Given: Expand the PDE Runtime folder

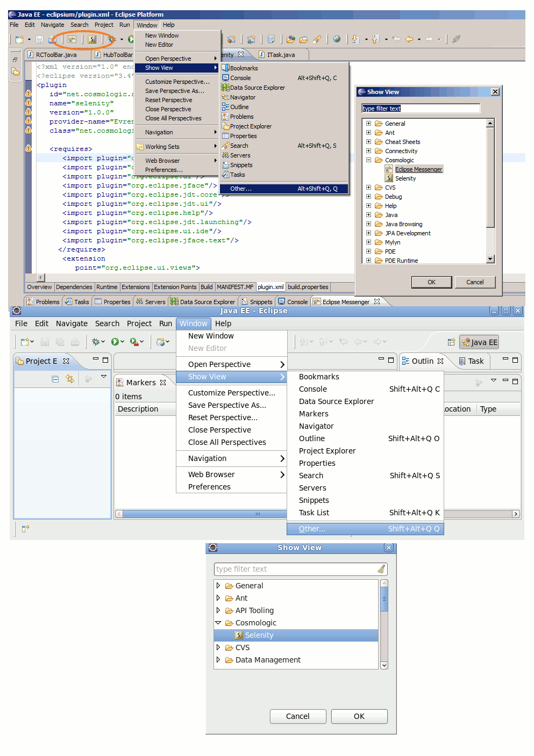Looking at the screenshot, I should 368,261.
